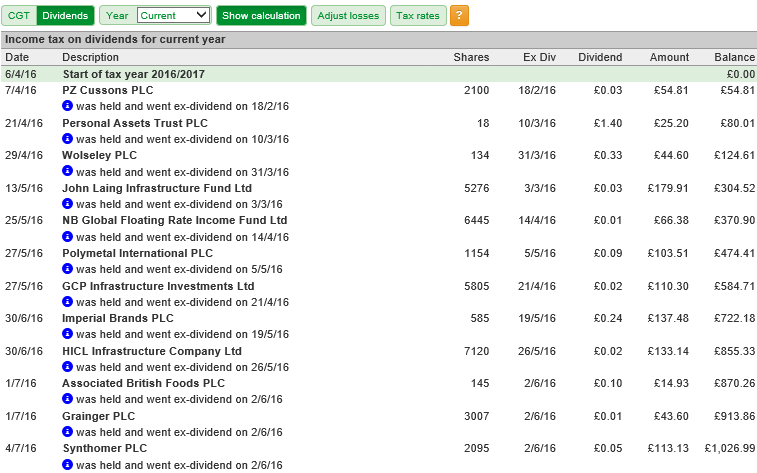Click the orange help question mark icon
This screenshot has height=473, width=757.
point(459,15)
